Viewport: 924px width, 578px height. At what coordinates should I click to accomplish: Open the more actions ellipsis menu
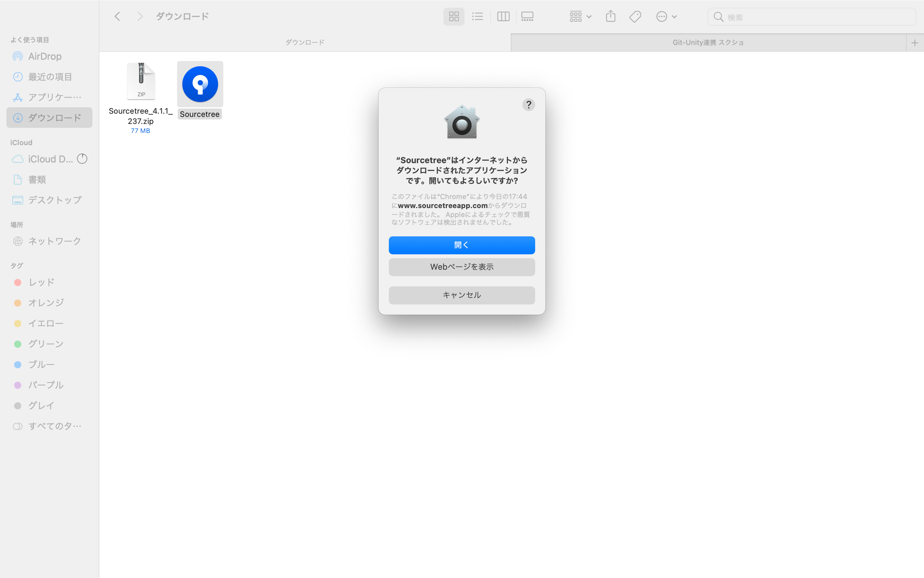(667, 16)
